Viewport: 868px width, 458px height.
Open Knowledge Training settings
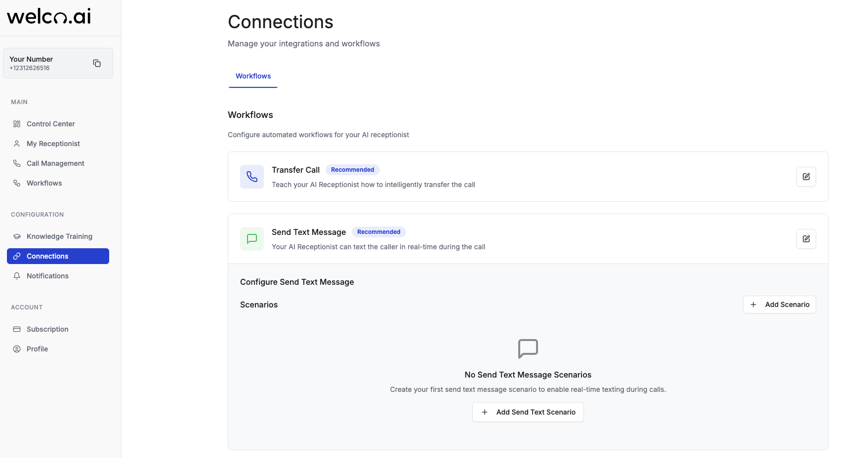pyautogui.click(x=58, y=236)
